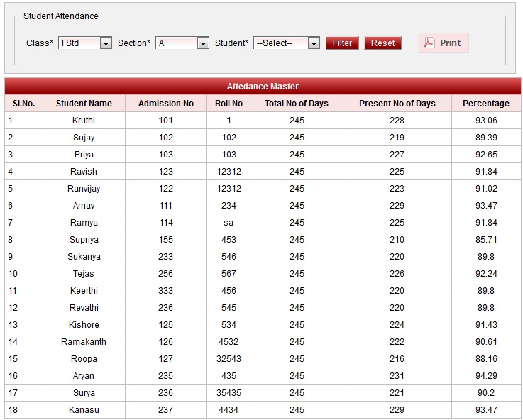The image size is (523, 420).
Task: Open the Class dropdown showing I Std
Action: click(85, 43)
